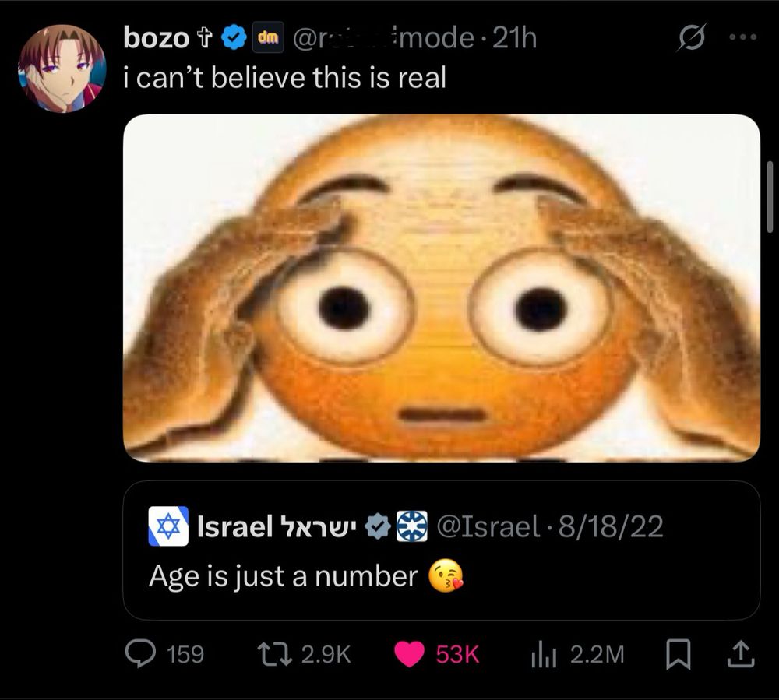Viewport: 779px width, 700px height.
Task: Open view analytics bar chart icon
Action: pyautogui.click(x=544, y=654)
